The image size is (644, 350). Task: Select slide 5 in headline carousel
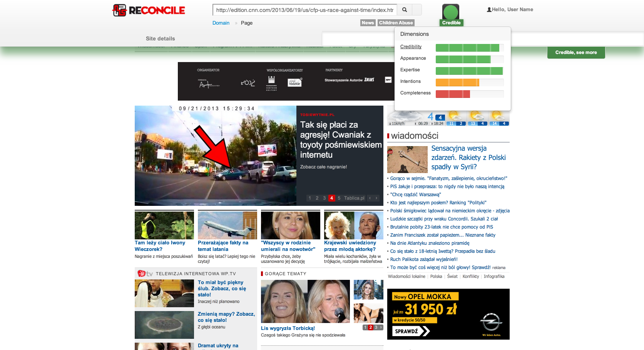pyautogui.click(x=339, y=198)
